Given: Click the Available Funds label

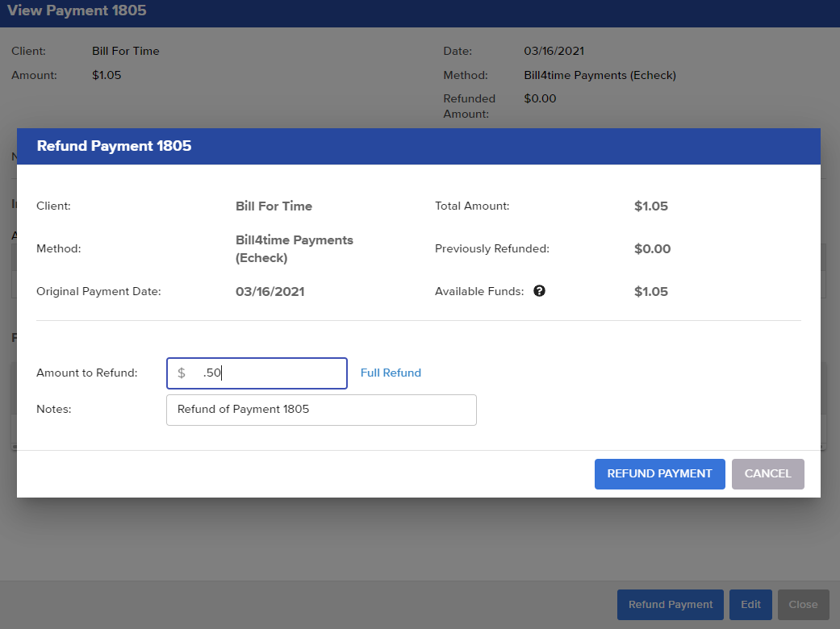Looking at the screenshot, I should tap(479, 291).
